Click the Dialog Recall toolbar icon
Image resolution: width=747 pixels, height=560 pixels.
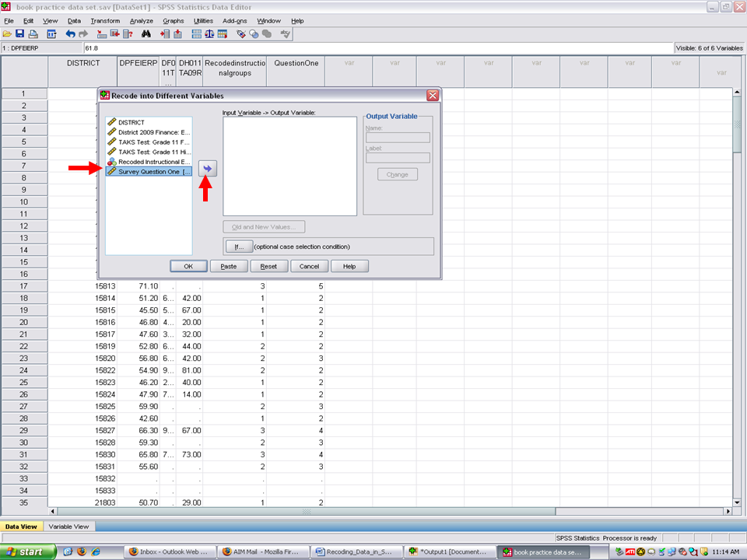click(51, 34)
